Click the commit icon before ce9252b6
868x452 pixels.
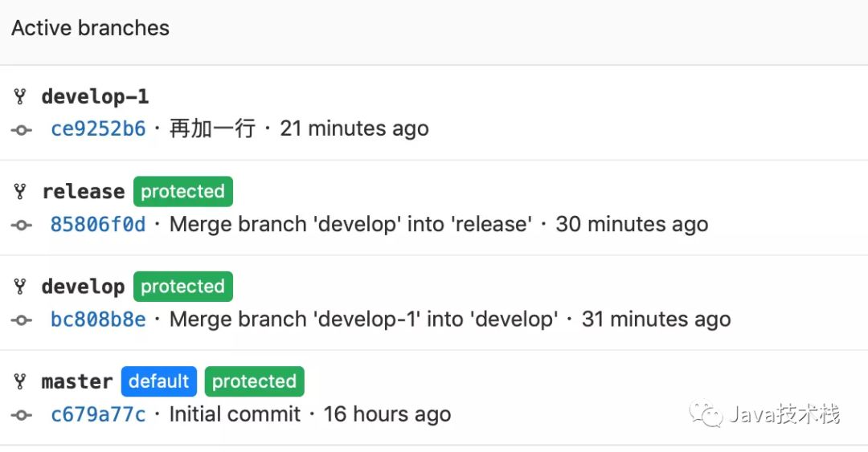click(22, 129)
